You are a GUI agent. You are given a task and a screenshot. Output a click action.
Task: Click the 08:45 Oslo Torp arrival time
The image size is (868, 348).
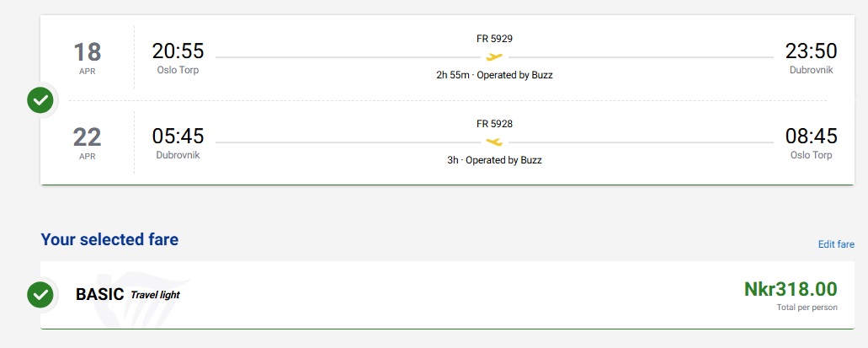point(811,136)
